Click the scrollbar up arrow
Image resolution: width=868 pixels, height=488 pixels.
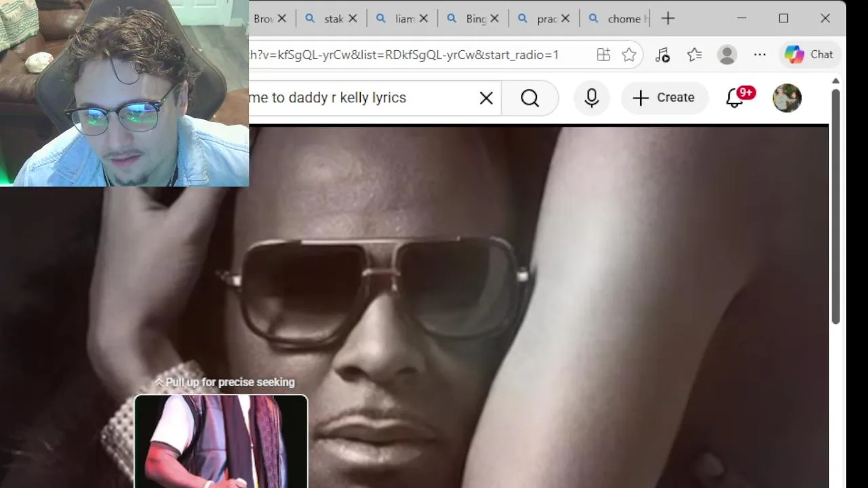(x=835, y=81)
